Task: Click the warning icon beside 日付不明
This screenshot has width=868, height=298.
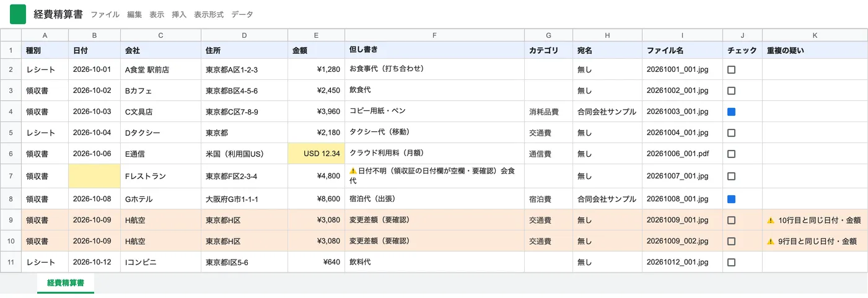Action: 353,170
